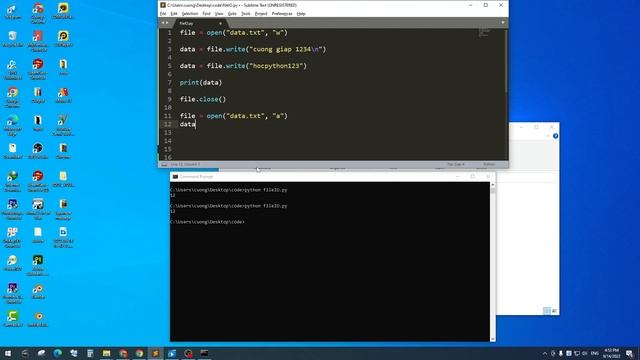Screen dimensions: 640x360
Task: Select Recycle Bin desktop icon
Action: tap(13, 39)
